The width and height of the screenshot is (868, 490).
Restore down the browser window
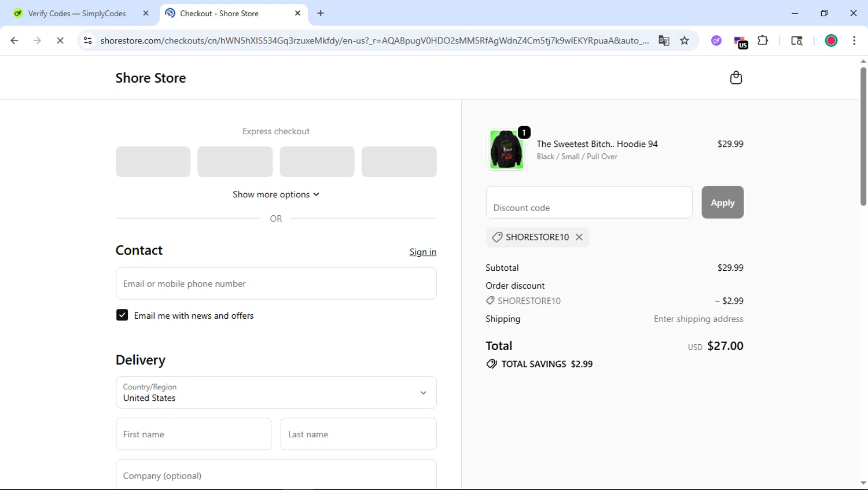824,13
